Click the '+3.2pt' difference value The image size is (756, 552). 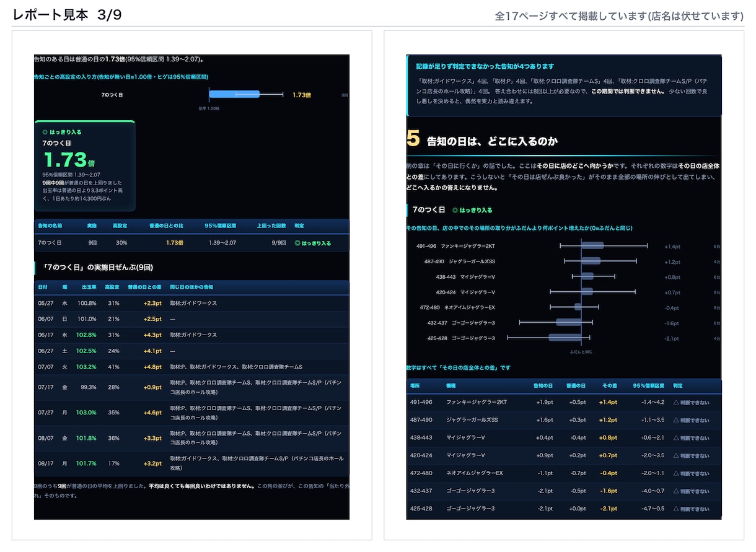coord(152,463)
